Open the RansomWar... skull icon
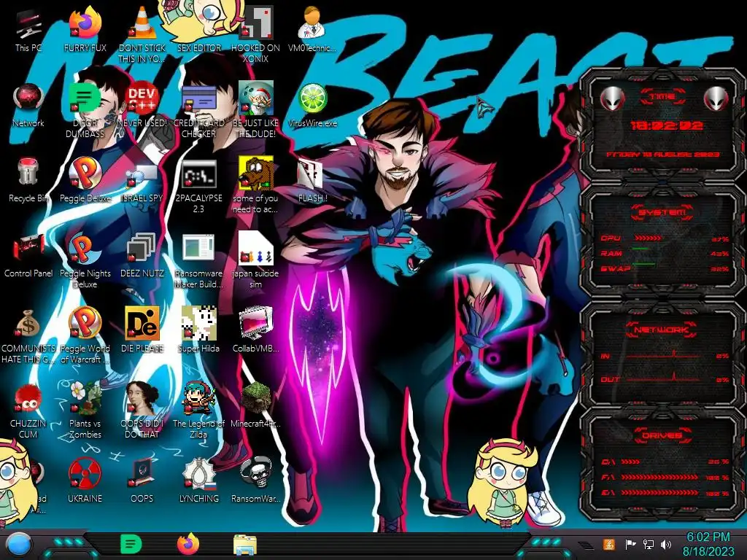Viewport: 747px width, 560px height. 255,480
